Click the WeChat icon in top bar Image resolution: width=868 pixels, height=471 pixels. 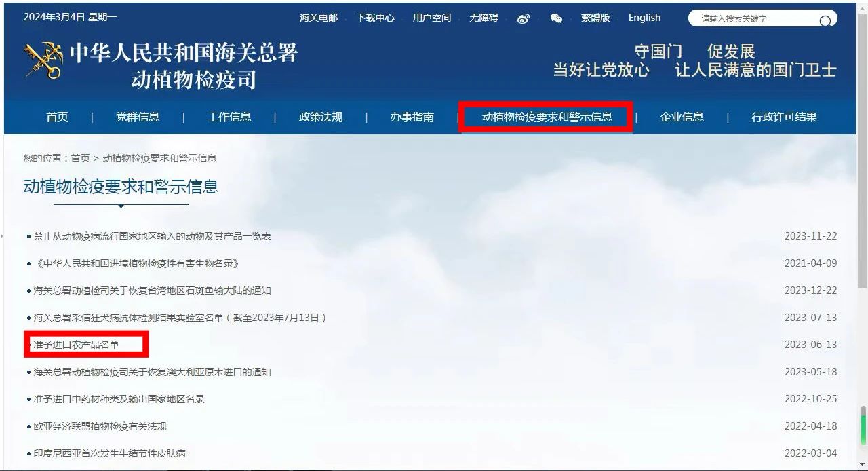pyautogui.click(x=556, y=18)
